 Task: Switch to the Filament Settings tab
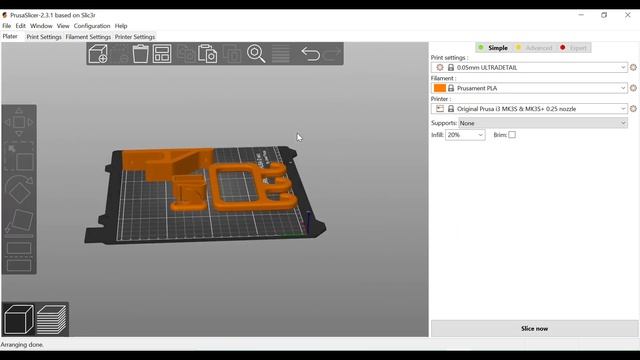(x=88, y=37)
